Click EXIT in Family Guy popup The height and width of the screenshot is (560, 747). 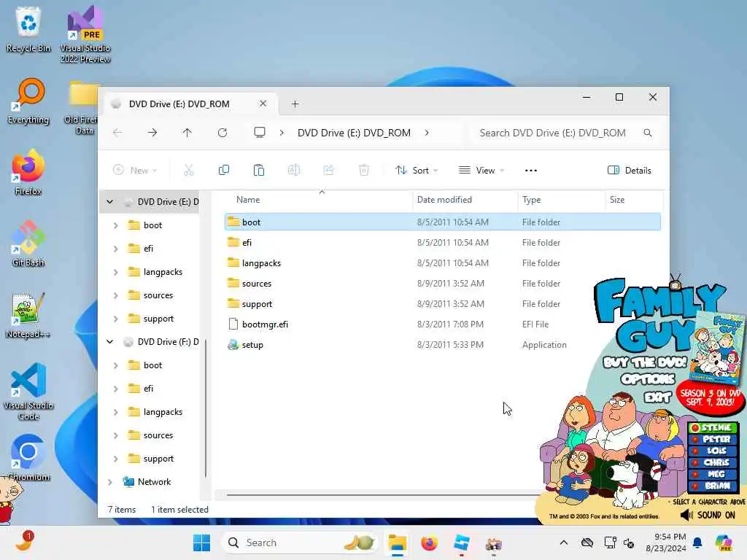coord(657,397)
